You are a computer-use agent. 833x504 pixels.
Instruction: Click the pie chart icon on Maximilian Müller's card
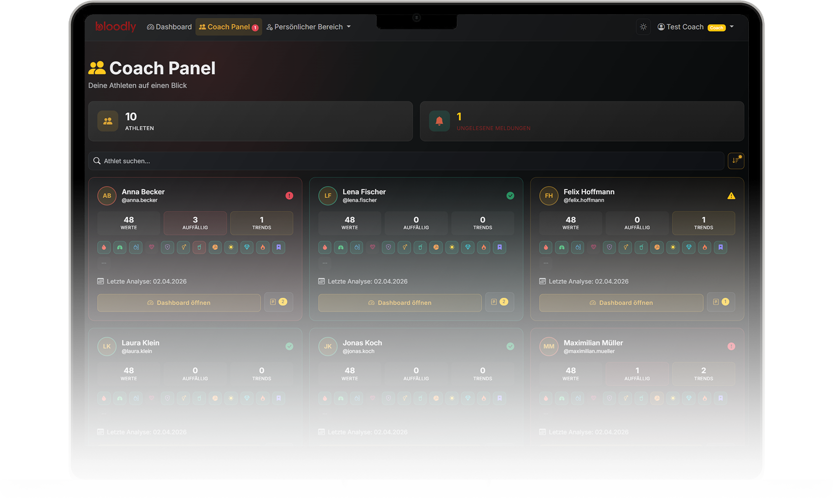tap(657, 398)
